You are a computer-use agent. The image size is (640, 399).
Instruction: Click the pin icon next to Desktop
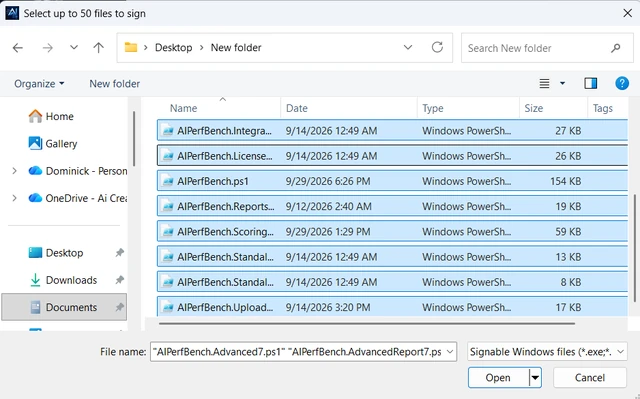[119, 253]
